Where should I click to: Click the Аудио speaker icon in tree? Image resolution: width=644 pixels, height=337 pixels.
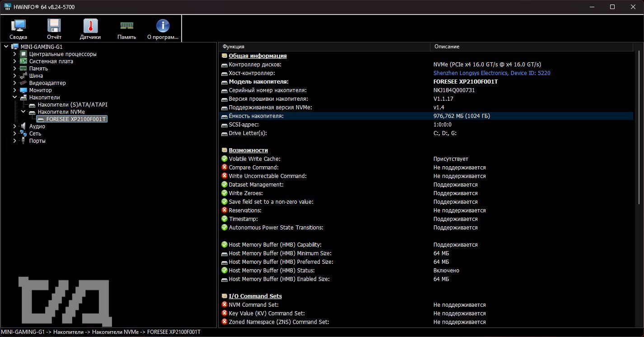coord(23,126)
